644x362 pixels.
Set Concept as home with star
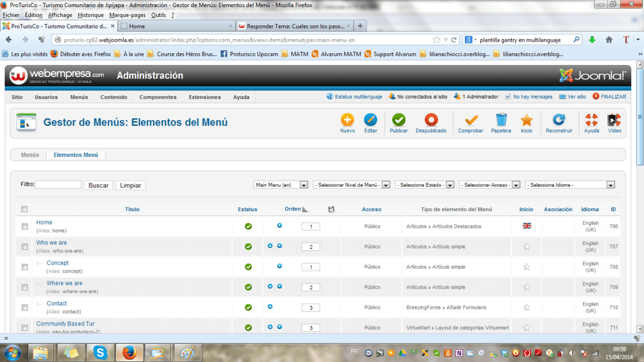click(x=526, y=267)
